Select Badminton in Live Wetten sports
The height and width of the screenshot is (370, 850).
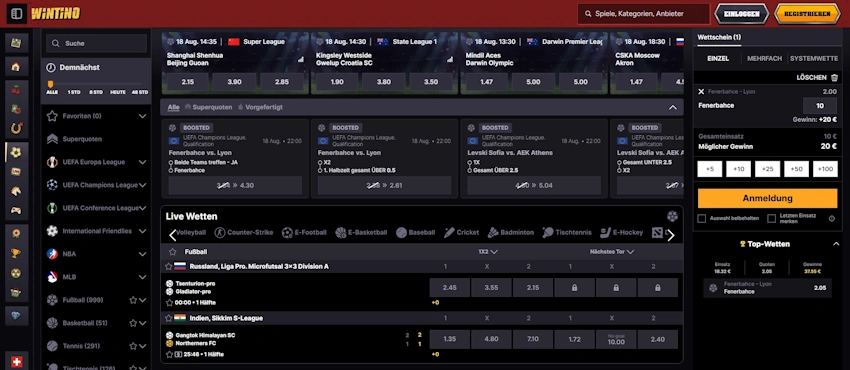tap(511, 232)
